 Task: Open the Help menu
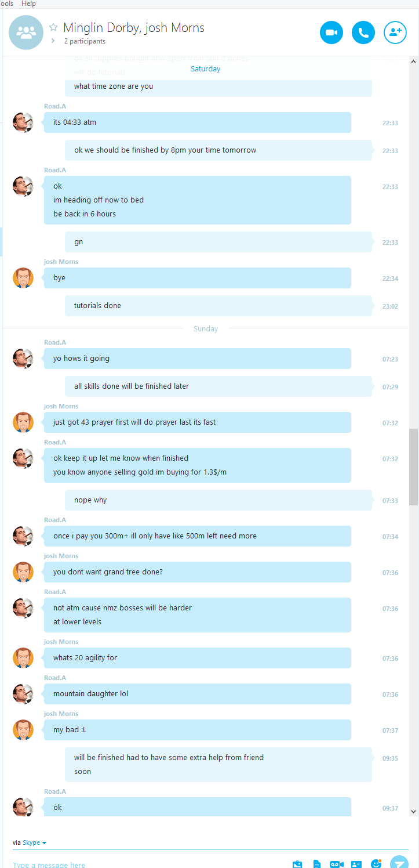point(28,3)
